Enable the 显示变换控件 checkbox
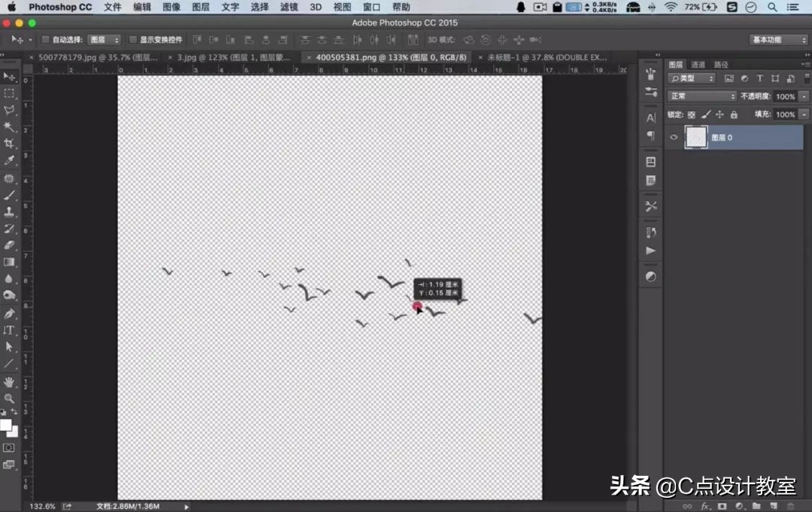Image resolution: width=812 pixels, height=512 pixels. point(132,40)
